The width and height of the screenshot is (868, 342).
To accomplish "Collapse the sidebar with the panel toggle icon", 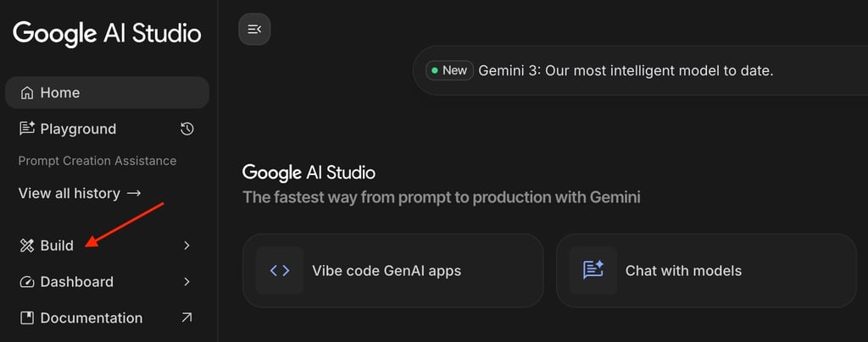I will 254,30.
